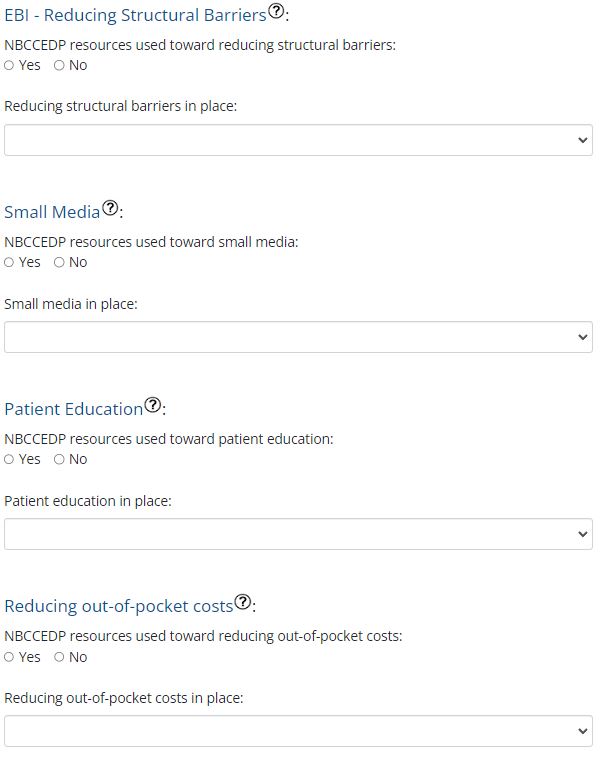Pick No for out-of-pocket costs resources
This screenshot has height=765, width=603.
pyautogui.click(x=59, y=657)
